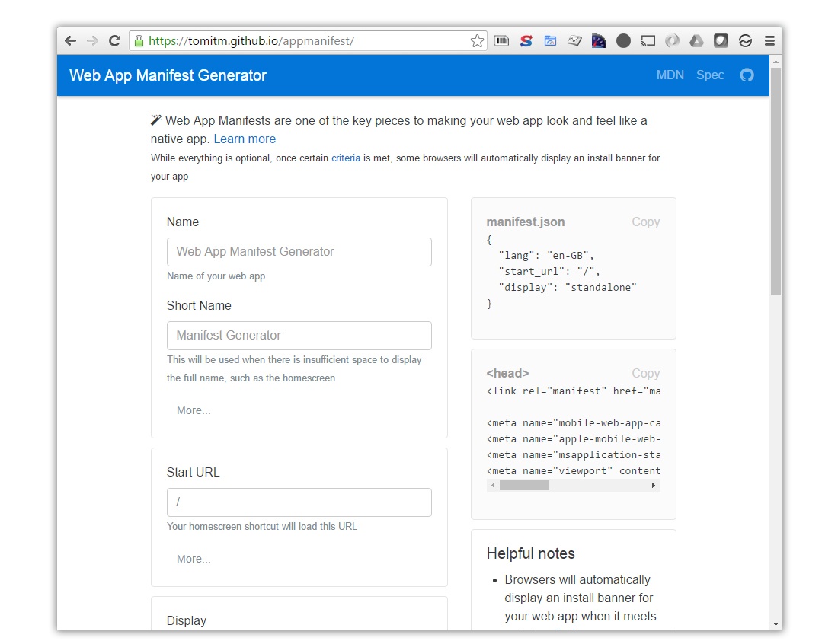
Task: Click the Start URL field label
Action: [193, 472]
